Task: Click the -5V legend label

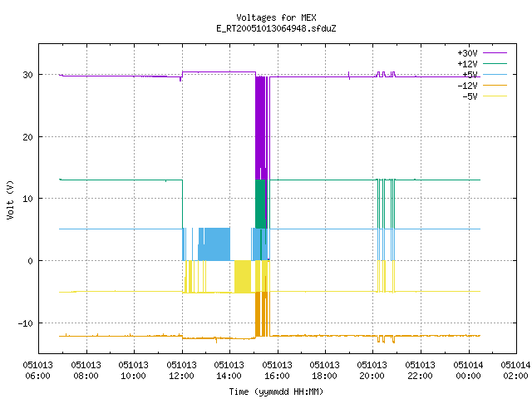Action: [x=470, y=96]
